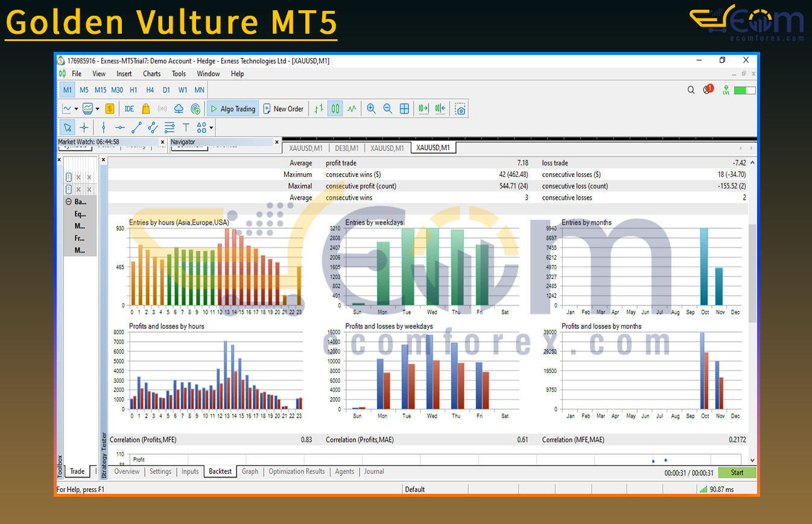Click the Default profile status bar entry
This screenshot has width=812, height=524.
tap(415, 490)
